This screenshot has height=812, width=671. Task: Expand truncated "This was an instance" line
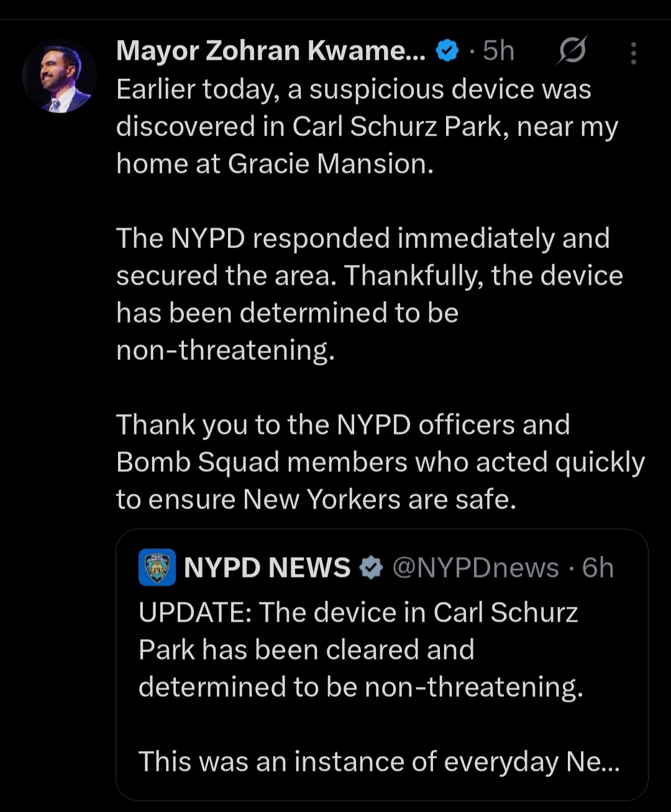[x=379, y=762]
